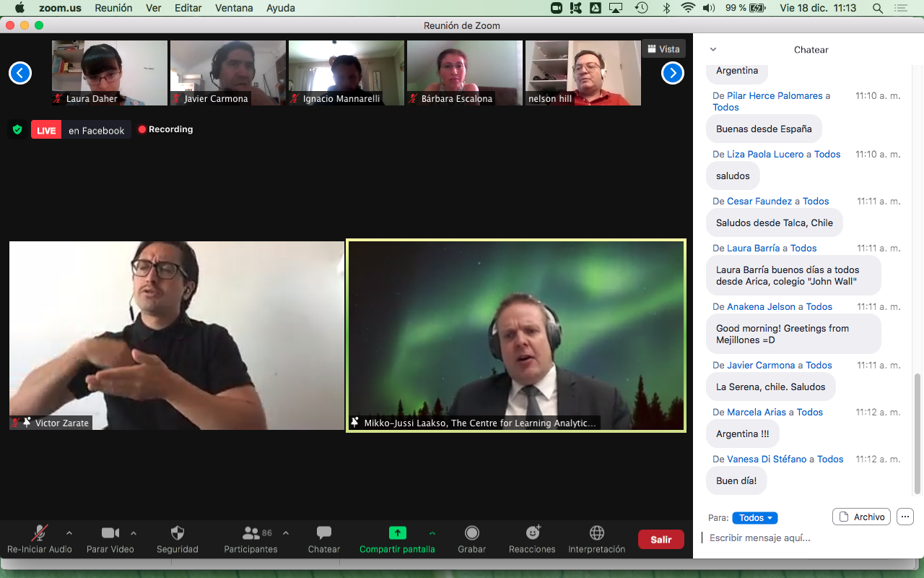This screenshot has width=924, height=578.
Task: Click the Chatear speech bubble icon
Action: click(x=324, y=533)
